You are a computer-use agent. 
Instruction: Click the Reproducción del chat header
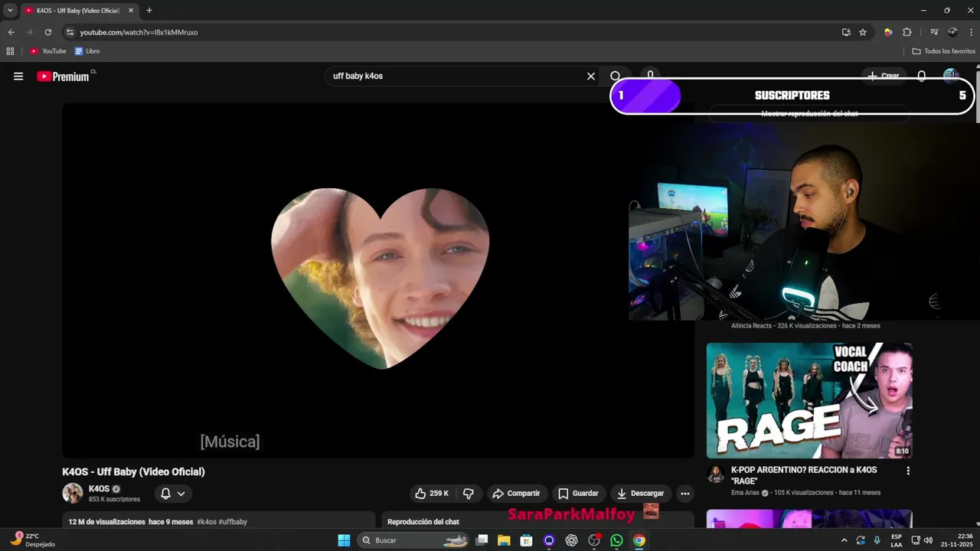423,522
